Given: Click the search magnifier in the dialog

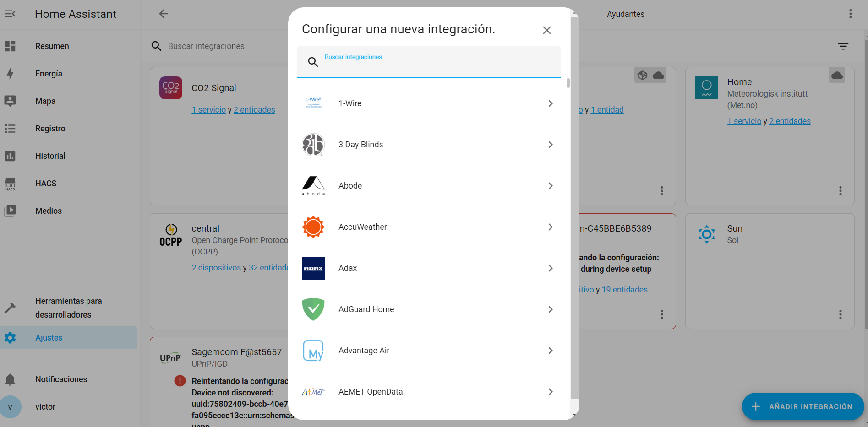Looking at the screenshot, I should click(x=313, y=62).
